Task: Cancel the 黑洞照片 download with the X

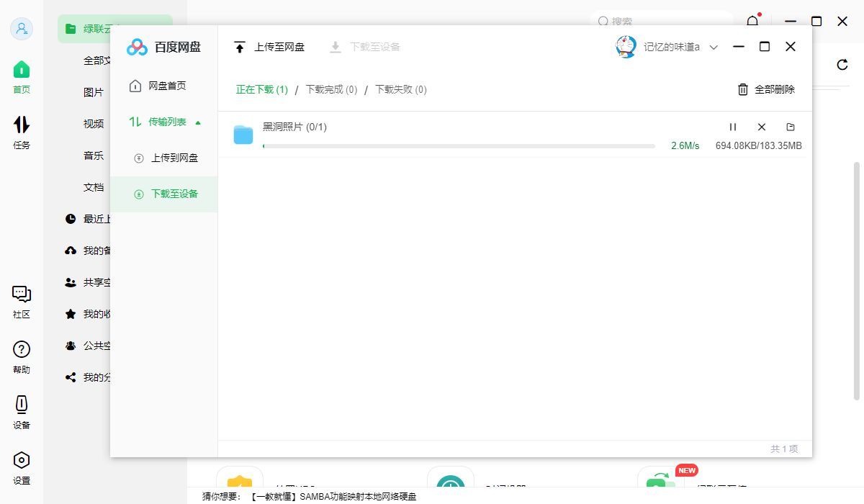Action: pyautogui.click(x=761, y=127)
